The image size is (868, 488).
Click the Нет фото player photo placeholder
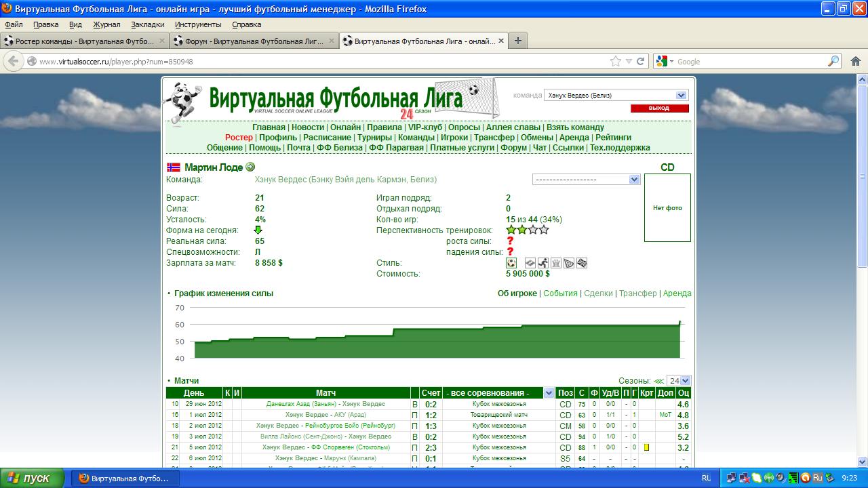click(667, 208)
